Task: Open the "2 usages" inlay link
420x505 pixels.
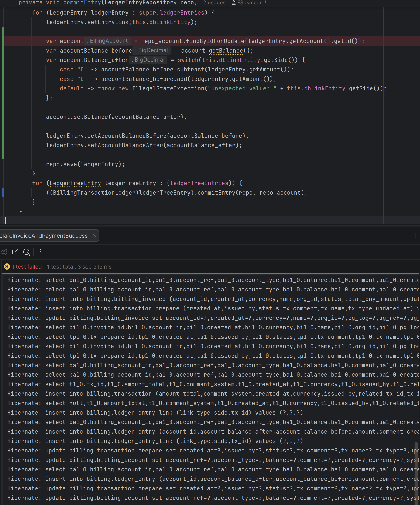Action: 214,3
